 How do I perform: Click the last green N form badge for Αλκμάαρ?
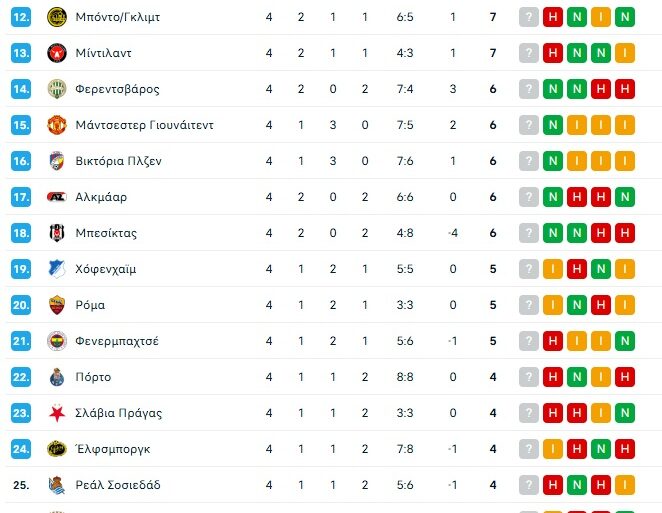pos(625,197)
